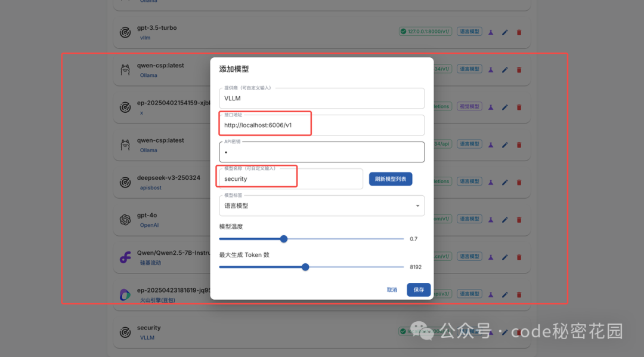Click the 语言模型 tag in the gpt-4o row
This screenshot has width=644, height=357.
[x=469, y=219]
